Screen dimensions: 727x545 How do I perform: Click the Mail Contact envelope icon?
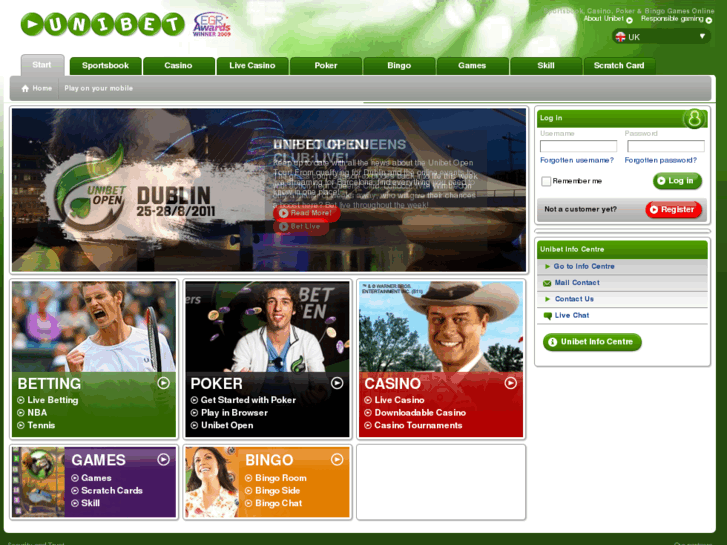point(547,283)
